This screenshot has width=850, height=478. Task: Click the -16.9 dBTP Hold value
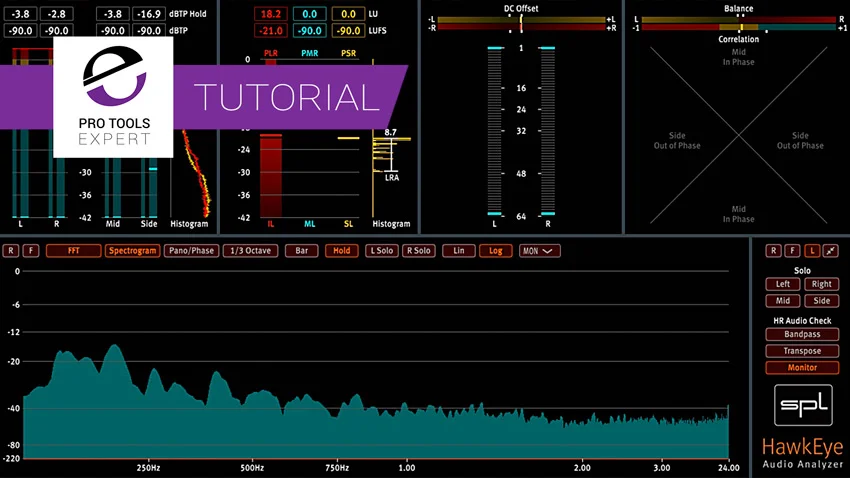[x=149, y=14]
